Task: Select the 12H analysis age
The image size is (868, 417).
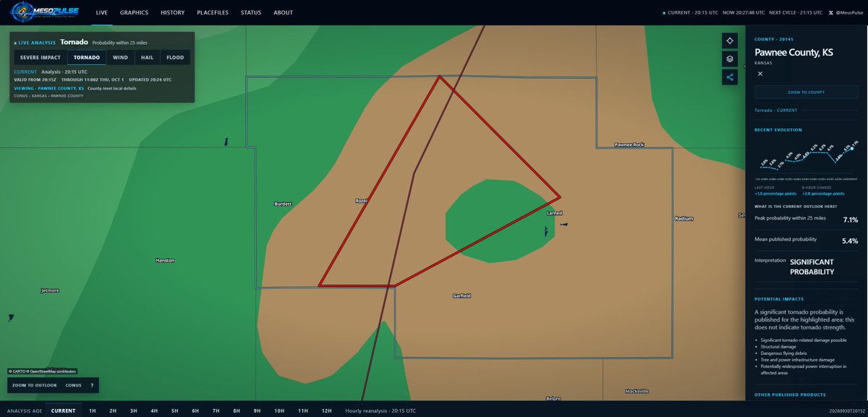Action: [x=326, y=410]
